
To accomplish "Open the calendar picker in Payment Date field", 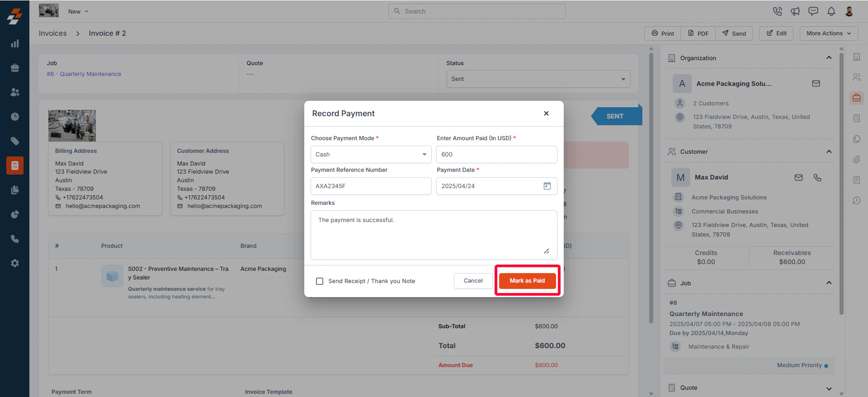I will coord(547,186).
